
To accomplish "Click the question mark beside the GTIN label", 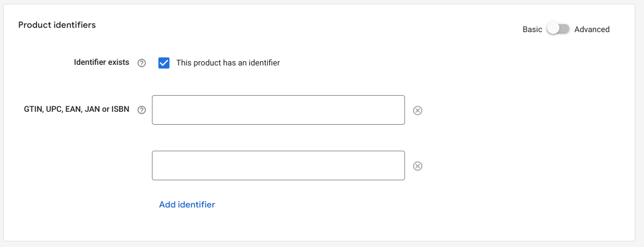I will click(141, 111).
